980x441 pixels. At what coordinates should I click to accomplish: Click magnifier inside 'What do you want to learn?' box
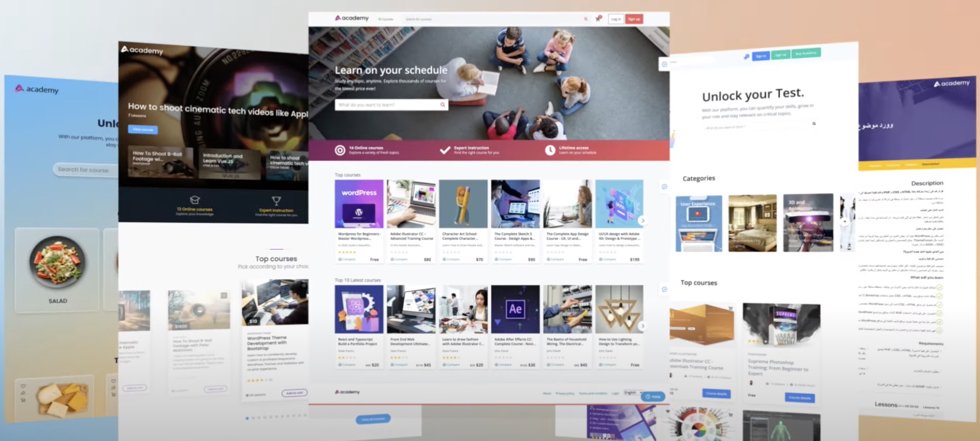pos(443,105)
